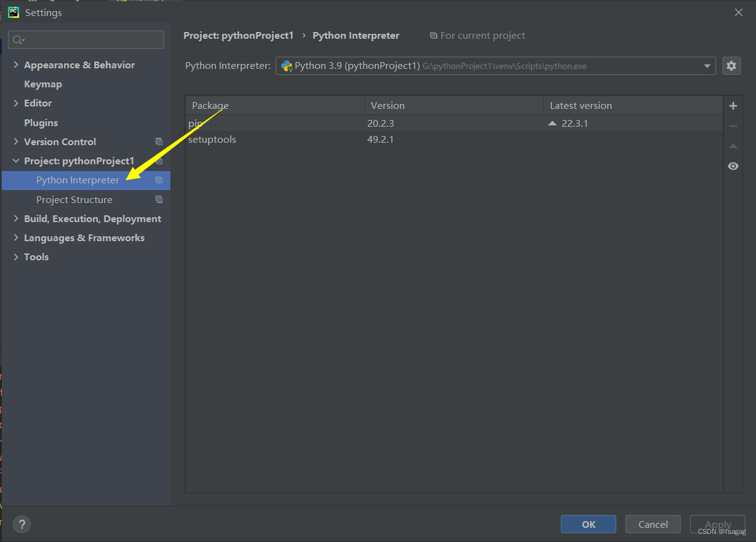The width and height of the screenshot is (756, 542).
Task: Expand the Appearance & Behavior section
Action: (15, 65)
